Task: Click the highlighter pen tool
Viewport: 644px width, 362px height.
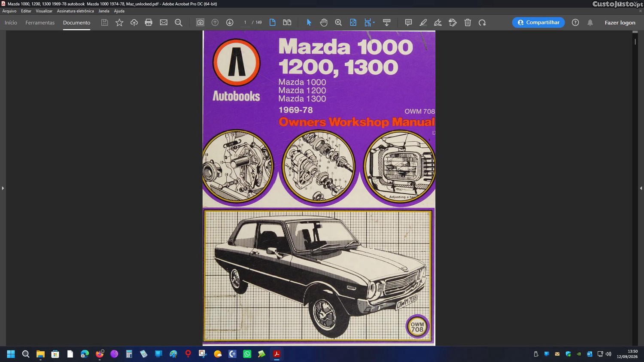Action: pyautogui.click(x=423, y=23)
